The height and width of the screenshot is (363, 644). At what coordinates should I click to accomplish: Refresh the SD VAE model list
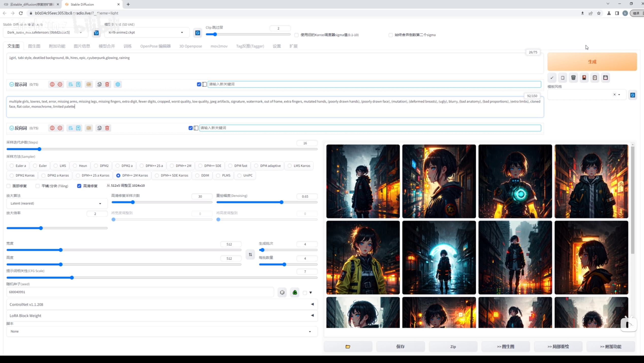tap(197, 33)
